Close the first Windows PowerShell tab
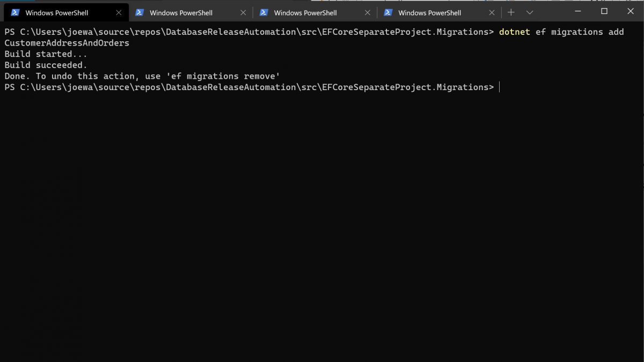The width and height of the screenshot is (644, 362). coord(119,12)
